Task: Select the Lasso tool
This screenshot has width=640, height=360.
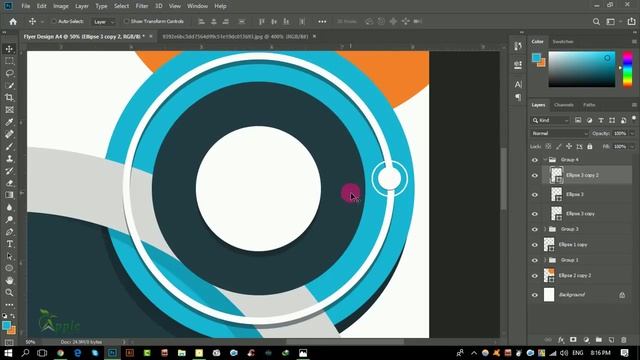Action: (9, 73)
